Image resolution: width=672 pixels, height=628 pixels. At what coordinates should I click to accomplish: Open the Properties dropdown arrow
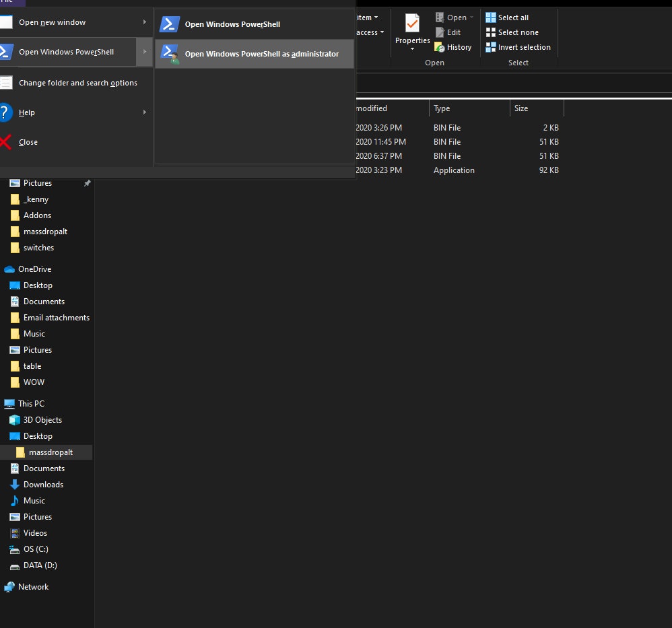point(412,49)
